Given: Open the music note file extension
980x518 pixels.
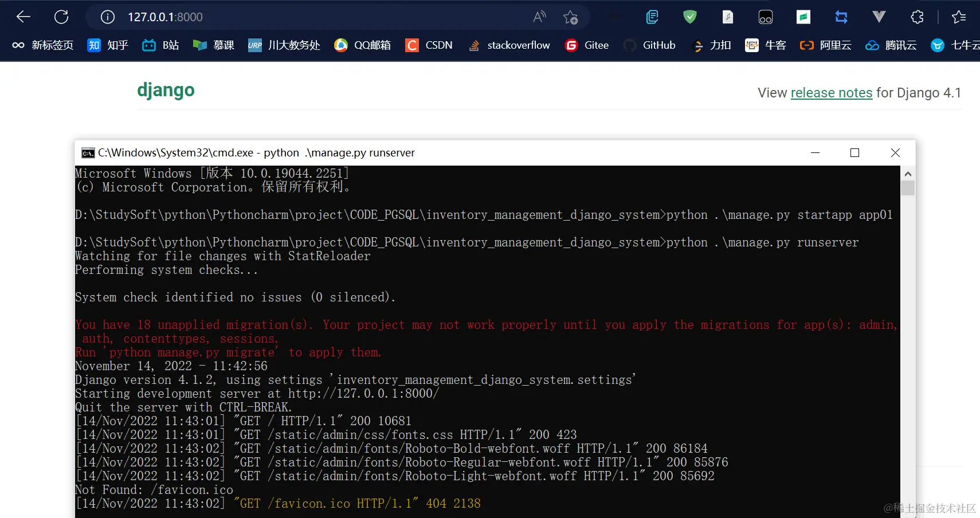Looking at the screenshot, I should 728,17.
